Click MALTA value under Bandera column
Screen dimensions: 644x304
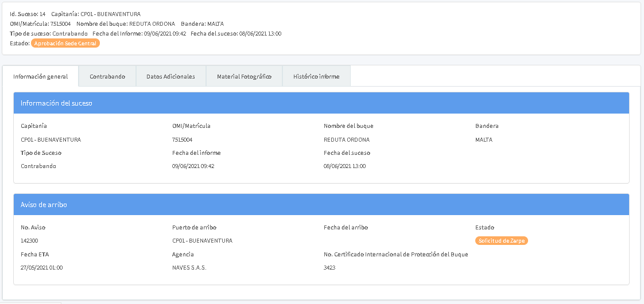(x=484, y=139)
